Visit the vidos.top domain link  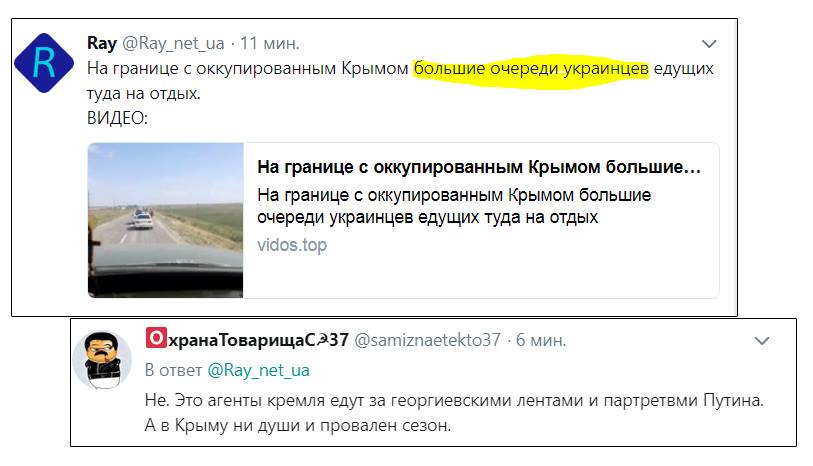(292, 245)
